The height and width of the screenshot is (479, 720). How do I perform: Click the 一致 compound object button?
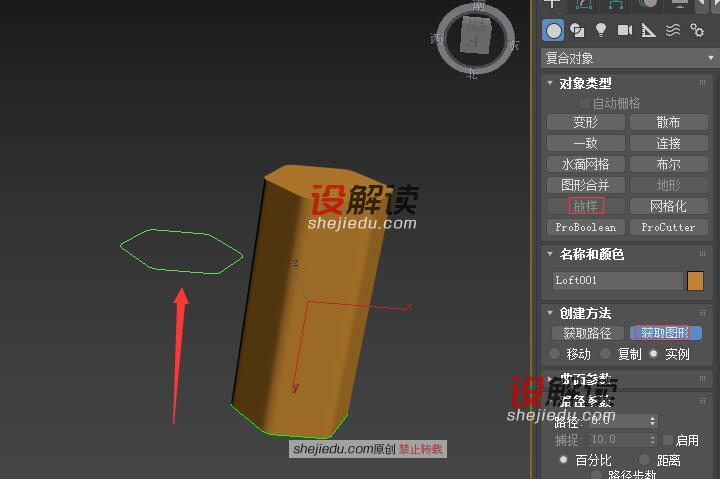[x=585, y=143]
